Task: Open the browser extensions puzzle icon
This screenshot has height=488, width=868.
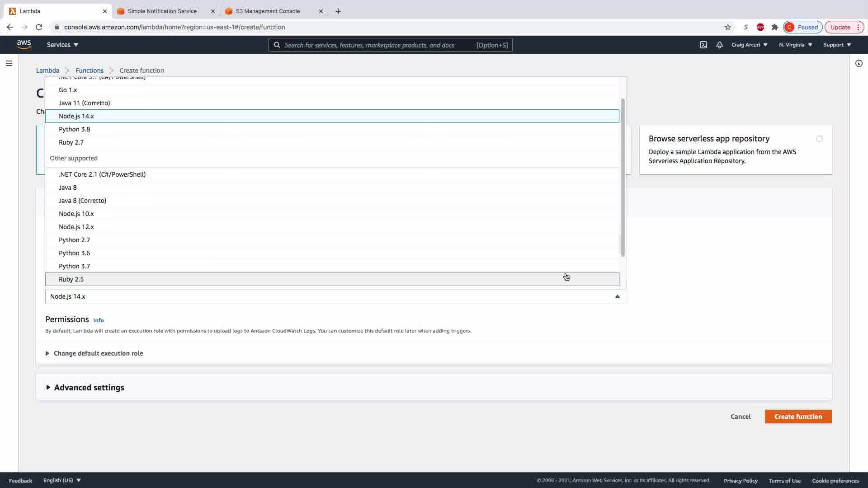Action: pyautogui.click(x=774, y=27)
